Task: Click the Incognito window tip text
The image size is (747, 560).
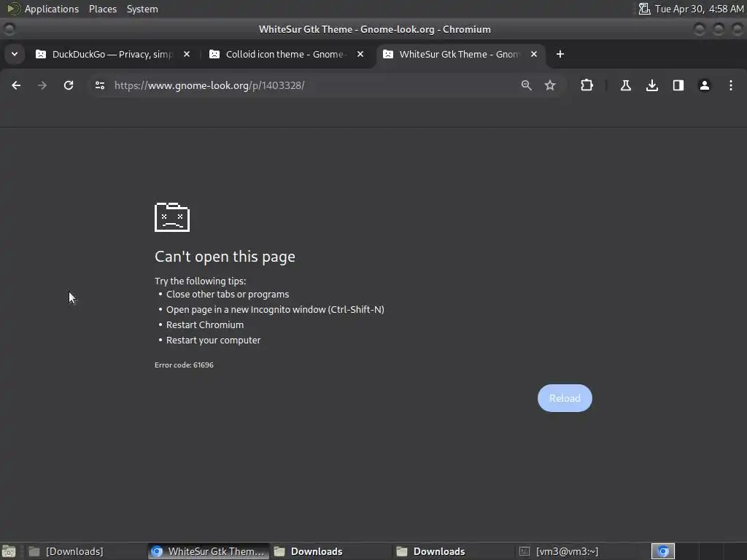Action: coord(275,309)
